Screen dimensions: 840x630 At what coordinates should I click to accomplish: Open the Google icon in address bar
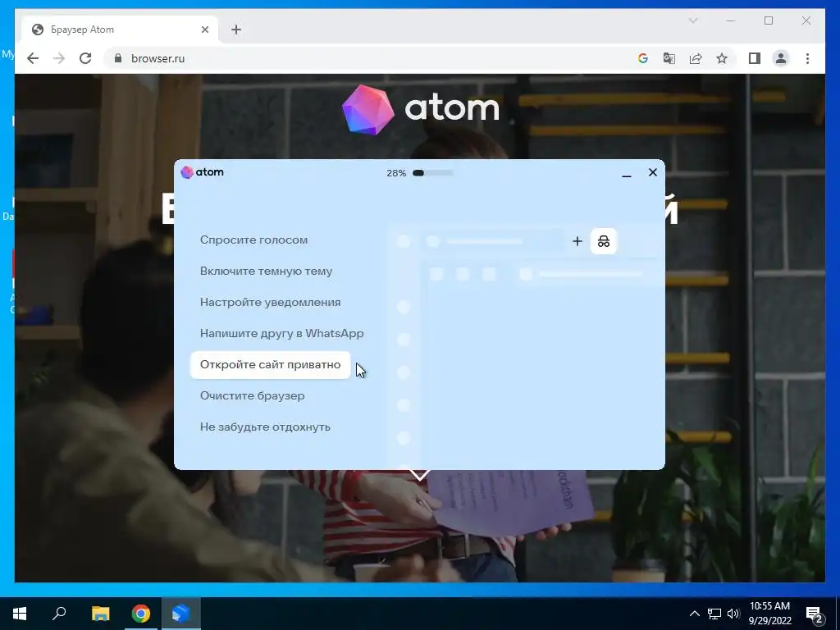click(x=643, y=58)
